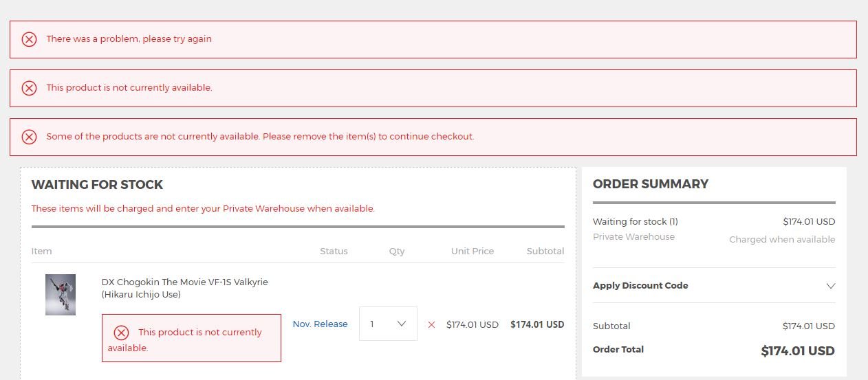Click the Apply Discount Code label
868x380 pixels.
tap(640, 286)
